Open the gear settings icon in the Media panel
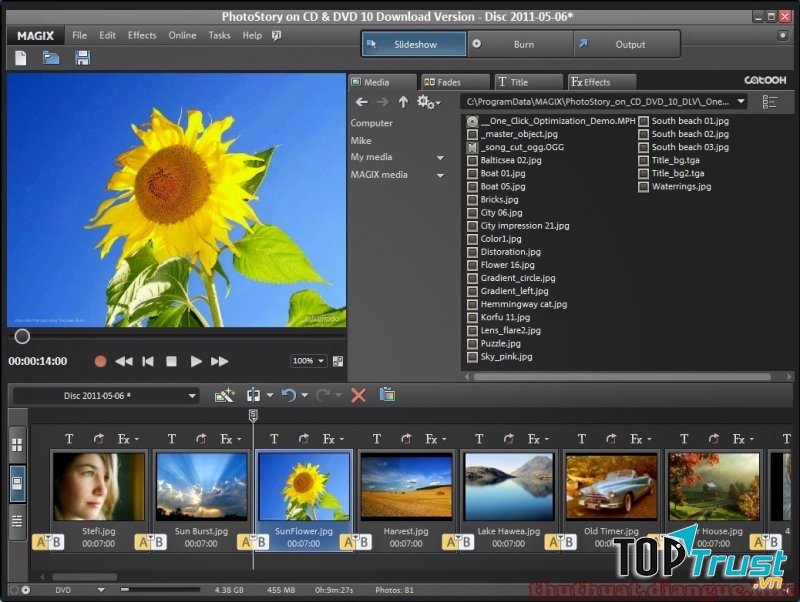 click(x=424, y=101)
